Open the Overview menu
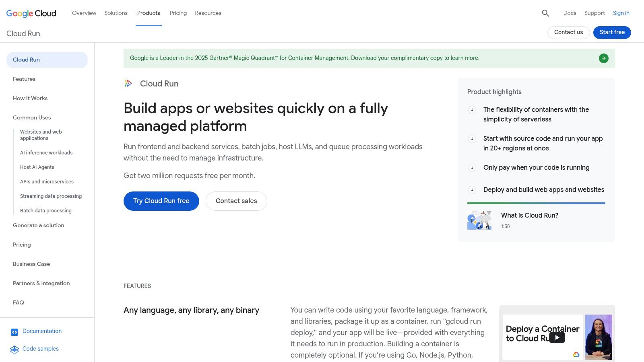This screenshot has width=644, height=362. point(84,13)
